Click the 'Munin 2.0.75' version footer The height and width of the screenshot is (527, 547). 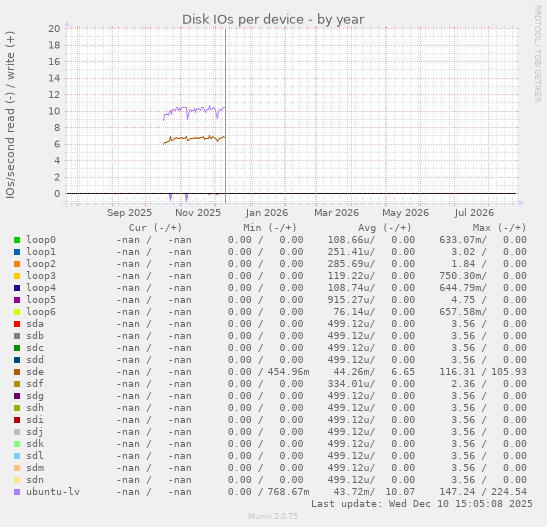[273, 516]
